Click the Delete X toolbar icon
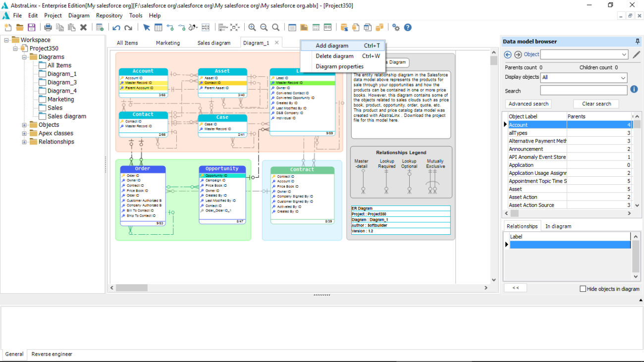Image resolution: width=644 pixels, height=362 pixels. coord(84,27)
